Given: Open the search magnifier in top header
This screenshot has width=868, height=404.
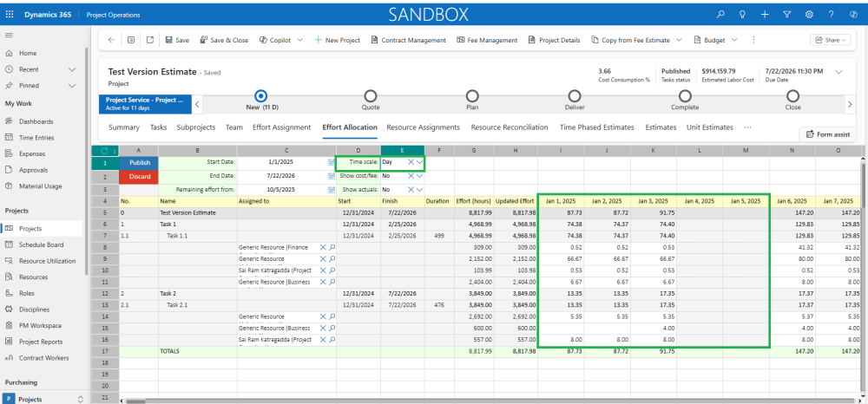Looking at the screenshot, I should pos(720,15).
